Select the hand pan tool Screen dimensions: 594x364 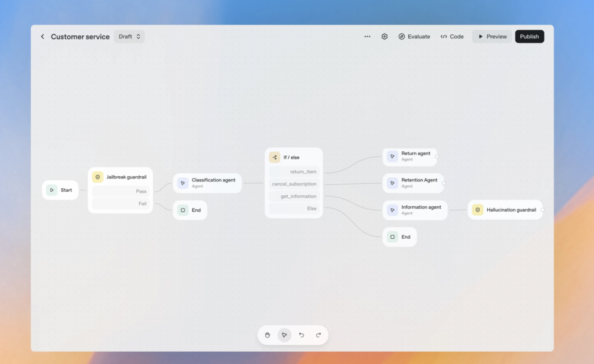click(267, 335)
